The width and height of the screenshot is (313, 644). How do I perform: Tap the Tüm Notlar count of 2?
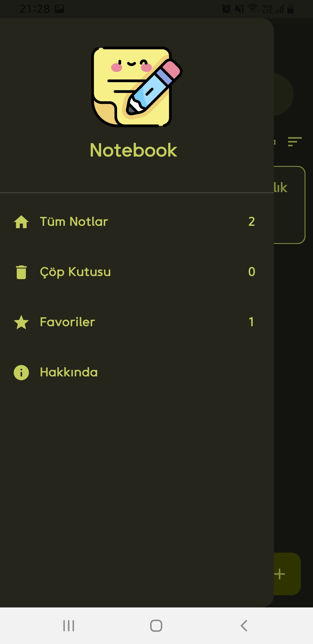252,222
